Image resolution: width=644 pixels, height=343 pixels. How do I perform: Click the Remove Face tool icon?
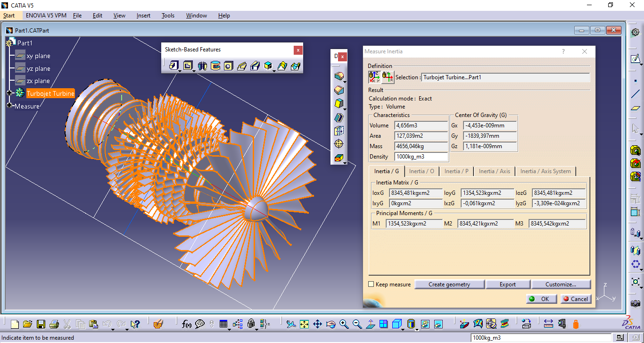click(x=339, y=158)
